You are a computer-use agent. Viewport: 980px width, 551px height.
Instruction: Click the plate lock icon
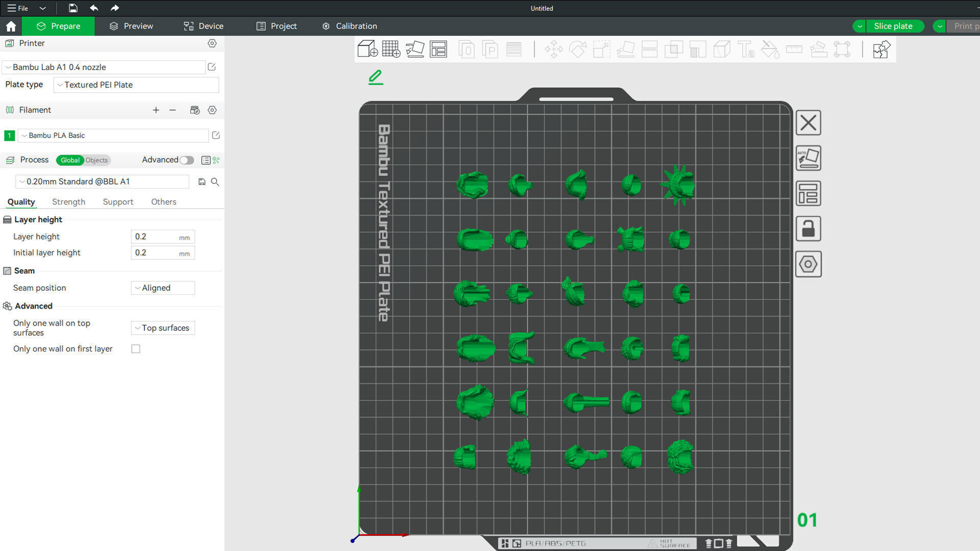tap(808, 229)
